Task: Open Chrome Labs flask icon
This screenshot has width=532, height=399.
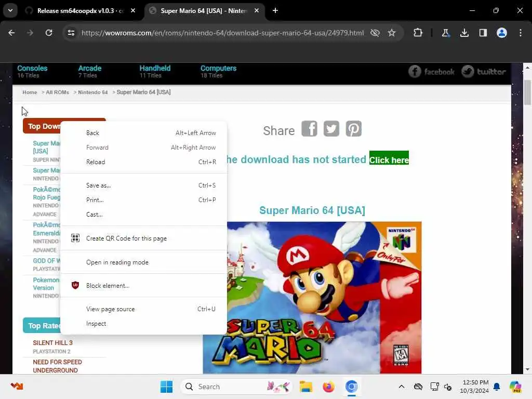Action: pos(445,33)
